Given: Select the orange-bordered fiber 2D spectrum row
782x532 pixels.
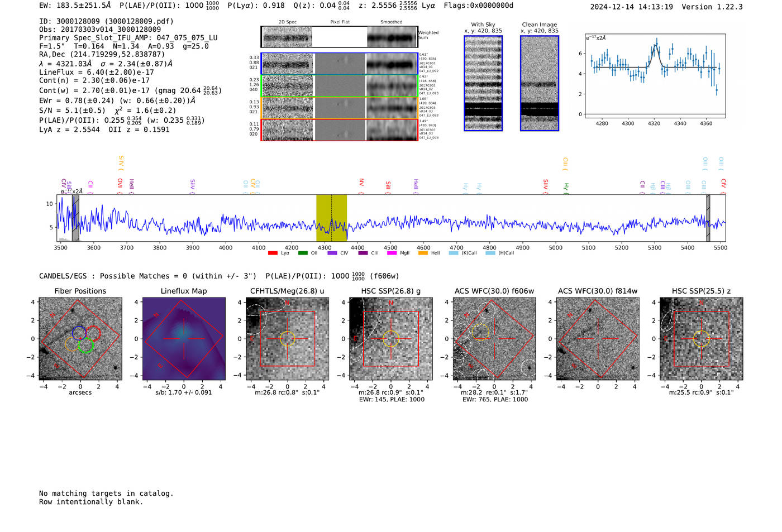Looking at the screenshot, I should coord(340,108).
